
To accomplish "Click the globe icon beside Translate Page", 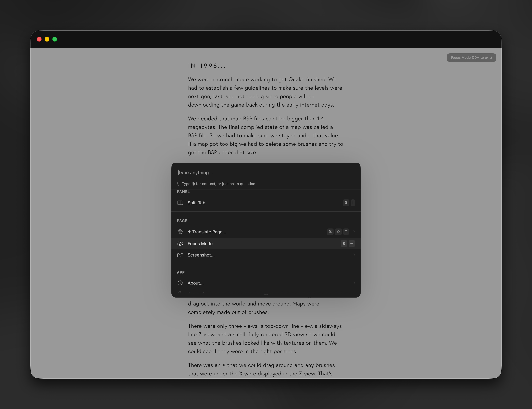I will point(180,232).
